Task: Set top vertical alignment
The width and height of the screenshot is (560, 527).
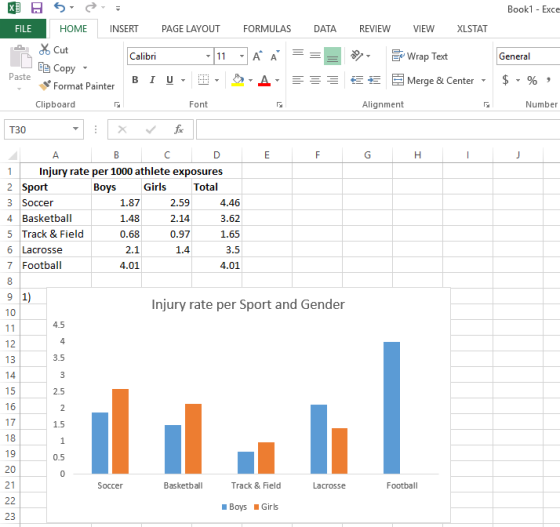Action: click(298, 54)
